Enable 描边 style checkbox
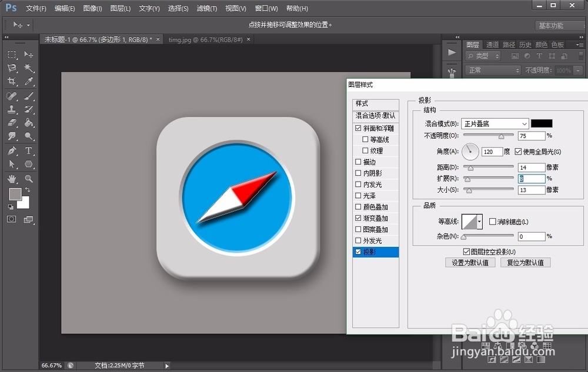The image size is (588, 372). click(358, 162)
